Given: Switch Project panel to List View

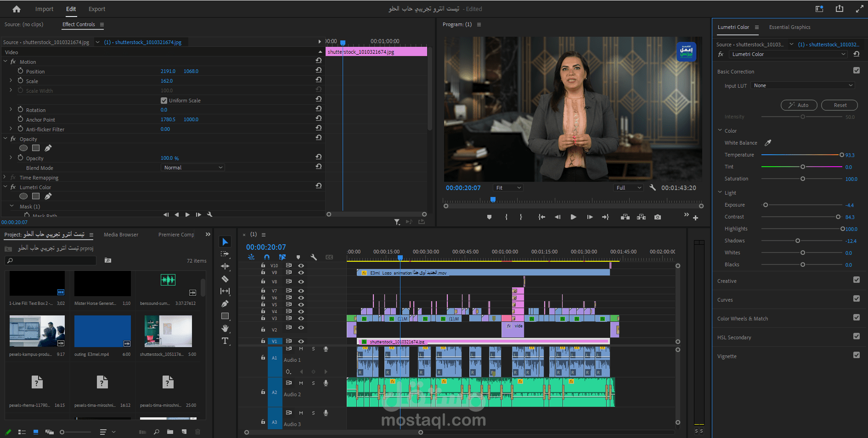Looking at the screenshot, I should point(22,432).
